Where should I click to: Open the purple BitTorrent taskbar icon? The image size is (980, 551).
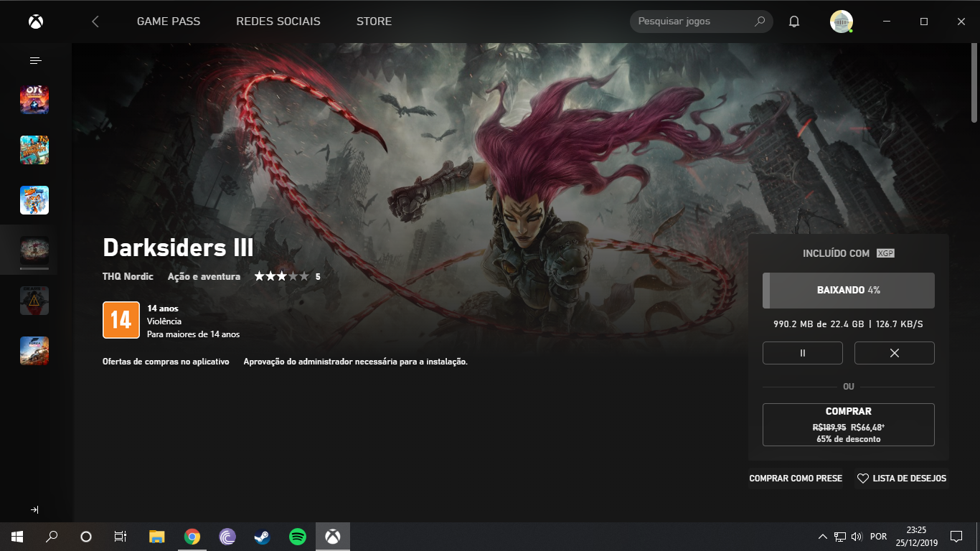pos(227,537)
